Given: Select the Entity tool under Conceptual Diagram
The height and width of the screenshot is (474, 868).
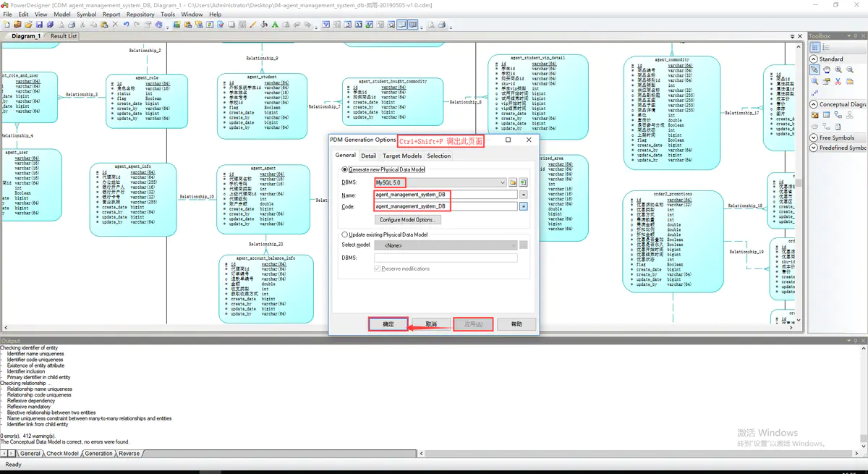Looking at the screenshot, I should 825,114.
